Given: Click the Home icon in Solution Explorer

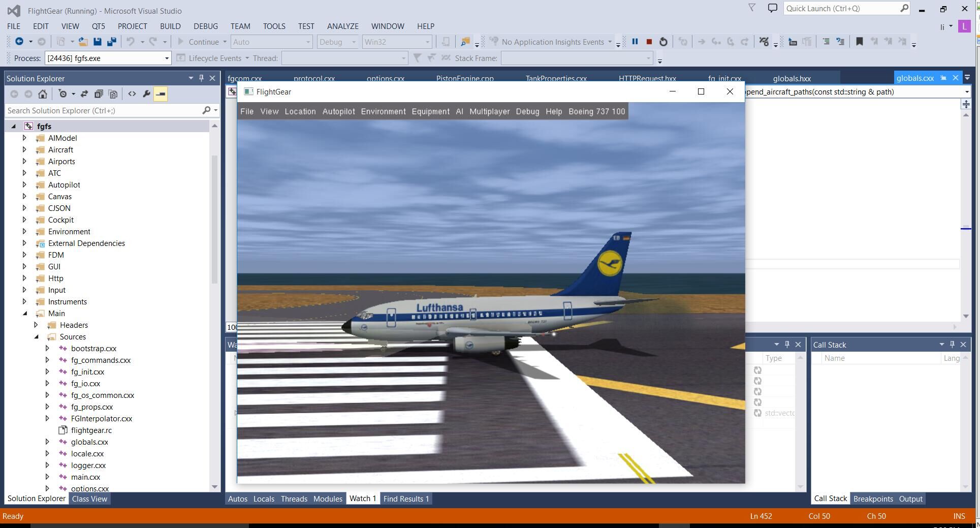Looking at the screenshot, I should coord(43,94).
